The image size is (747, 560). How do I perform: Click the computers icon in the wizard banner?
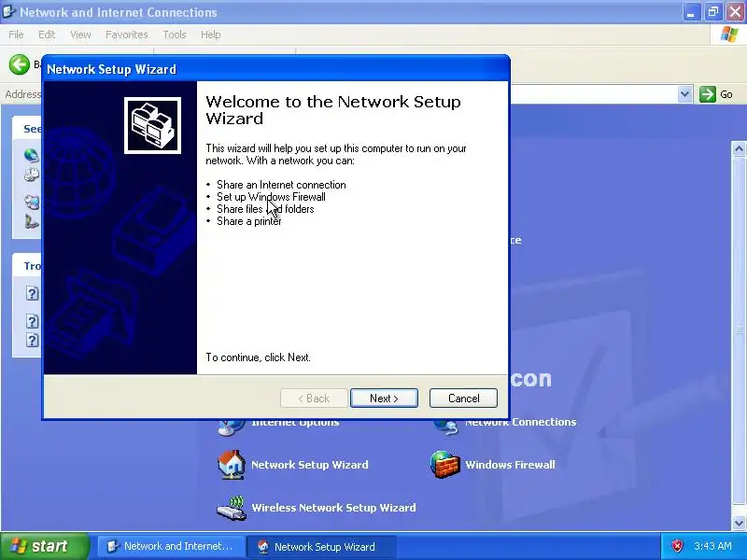(152, 126)
